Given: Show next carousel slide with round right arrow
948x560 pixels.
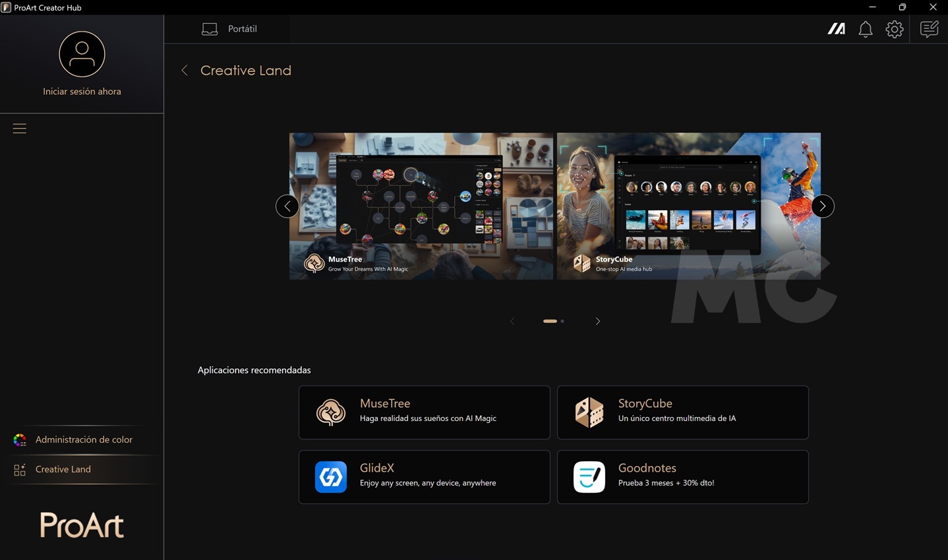Looking at the screenshot, I should (x=822, y=206).
